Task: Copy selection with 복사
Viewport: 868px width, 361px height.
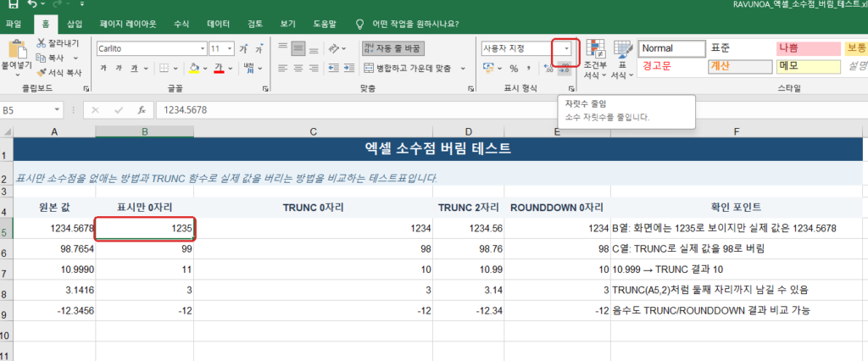Action: [x=50, y=58]
